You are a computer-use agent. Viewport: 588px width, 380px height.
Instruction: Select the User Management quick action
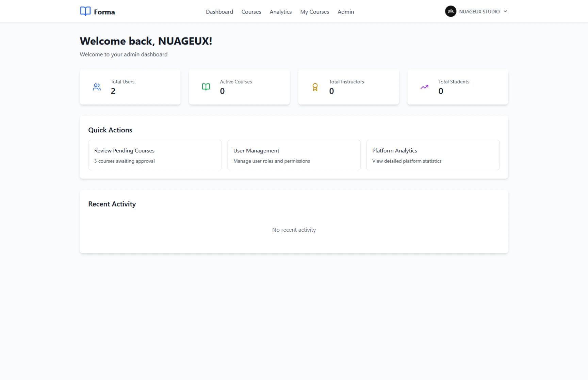pos(294,155)
